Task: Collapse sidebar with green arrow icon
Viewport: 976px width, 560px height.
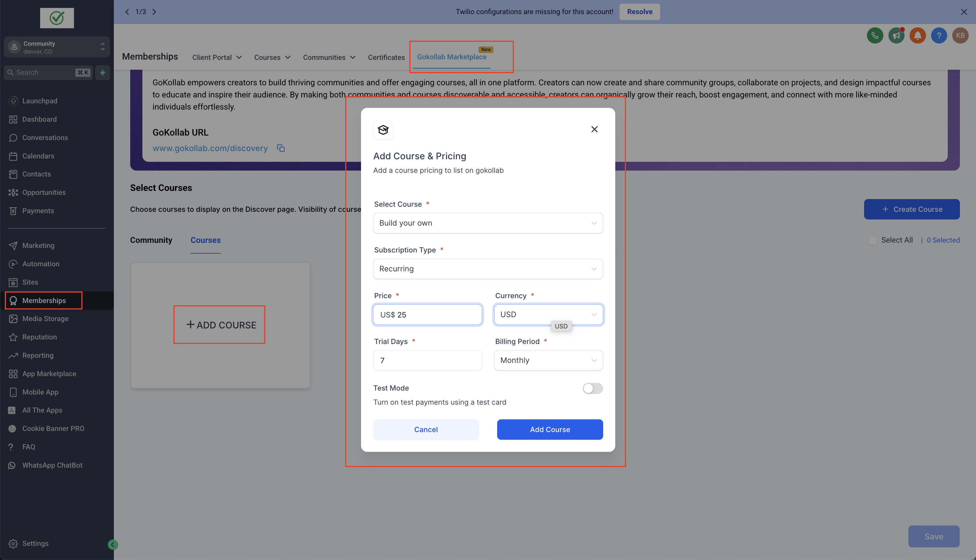Action: 113,544
